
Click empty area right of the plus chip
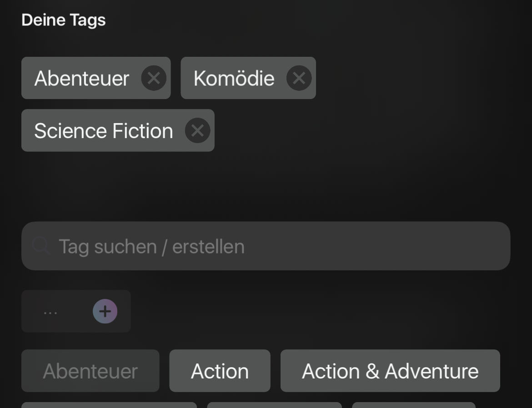(x=318, y=312)
